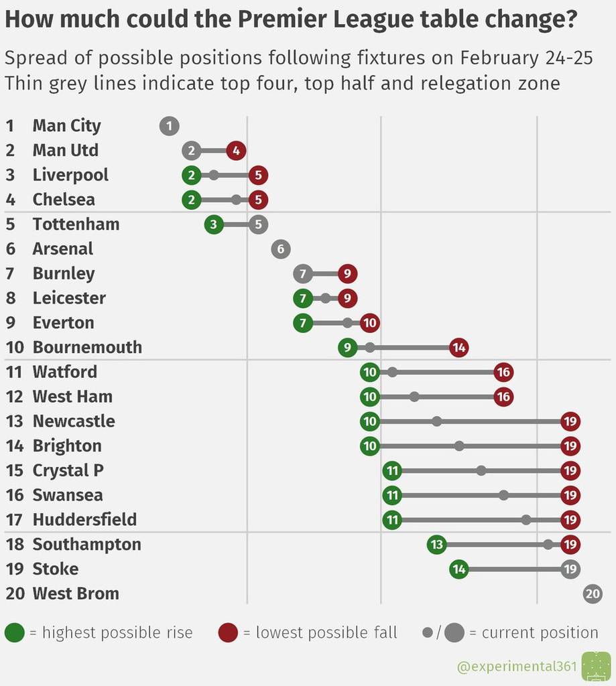This screenshot has height=686, width=616.
Task: Click Newcastle's small current position dot
Action: coord(436,421)
